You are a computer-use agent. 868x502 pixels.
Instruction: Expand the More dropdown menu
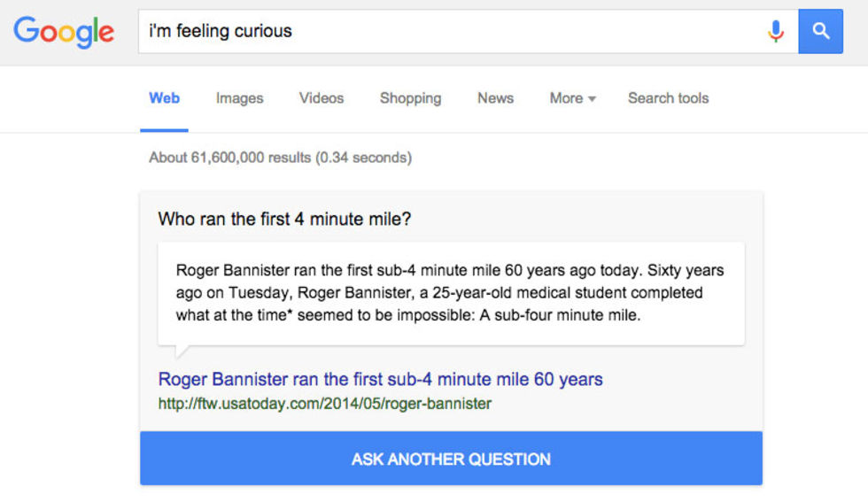coord(567,98)
